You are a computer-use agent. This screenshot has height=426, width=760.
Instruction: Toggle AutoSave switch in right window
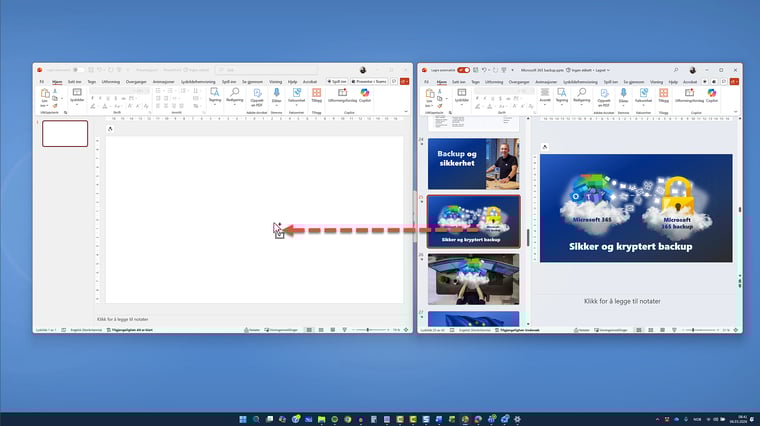click(463, 70)
